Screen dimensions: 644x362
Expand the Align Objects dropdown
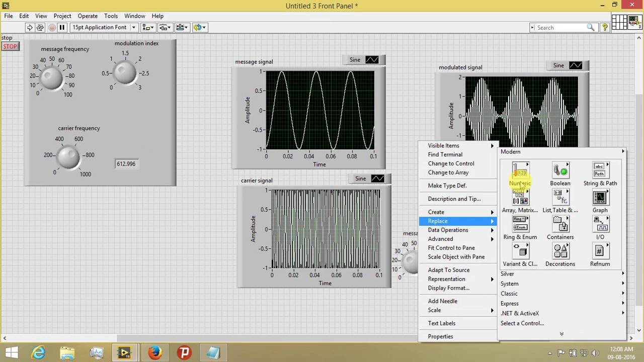(148, 28)
